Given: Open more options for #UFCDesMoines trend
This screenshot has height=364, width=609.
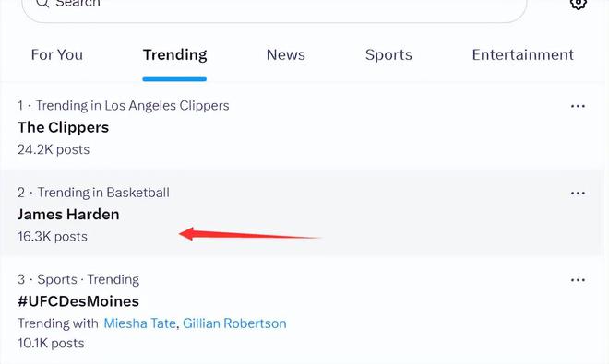Looking at the screenshot, I should click(578, 280).
